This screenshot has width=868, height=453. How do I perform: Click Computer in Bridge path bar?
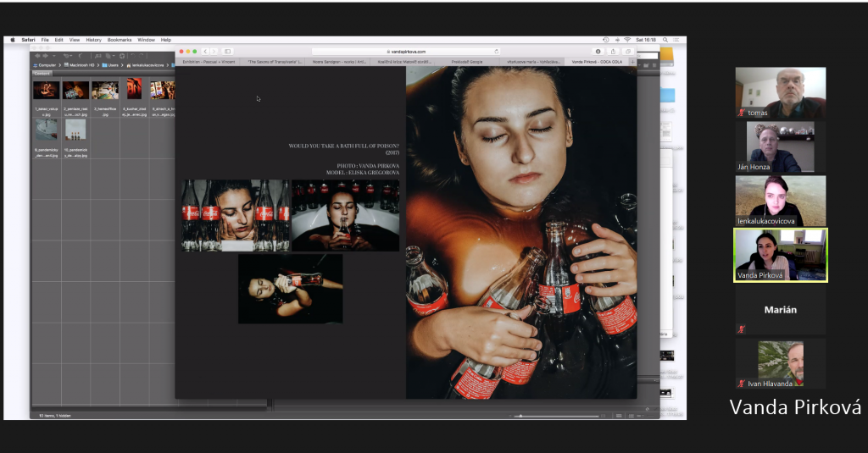pos(44,65)
